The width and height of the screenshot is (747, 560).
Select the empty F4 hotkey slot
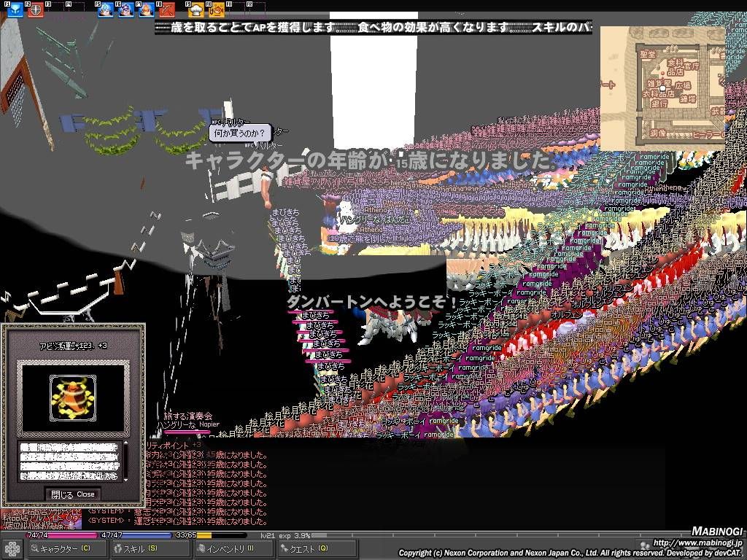tap(75, 9)
